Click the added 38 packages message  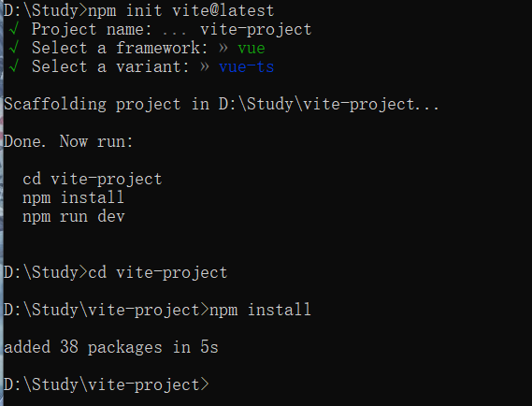click(x=111, y=347)
